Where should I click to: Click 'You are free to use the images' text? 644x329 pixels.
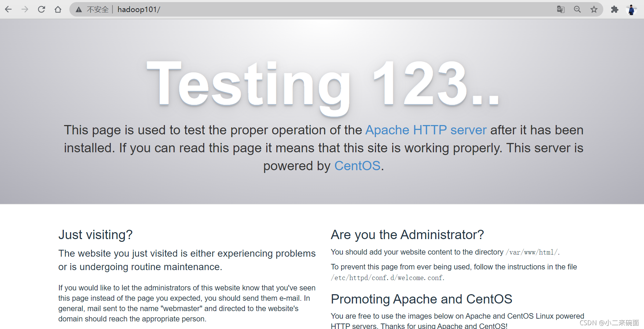[x=457, y=321]
